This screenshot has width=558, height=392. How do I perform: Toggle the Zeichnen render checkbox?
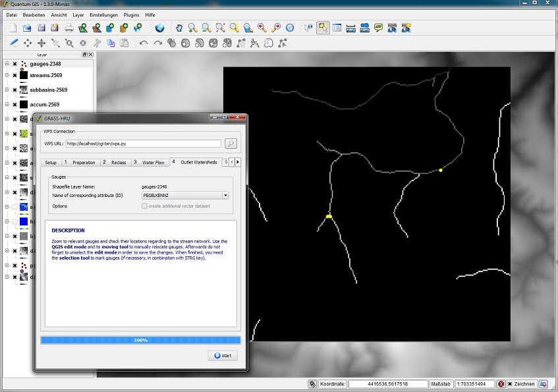511,384
